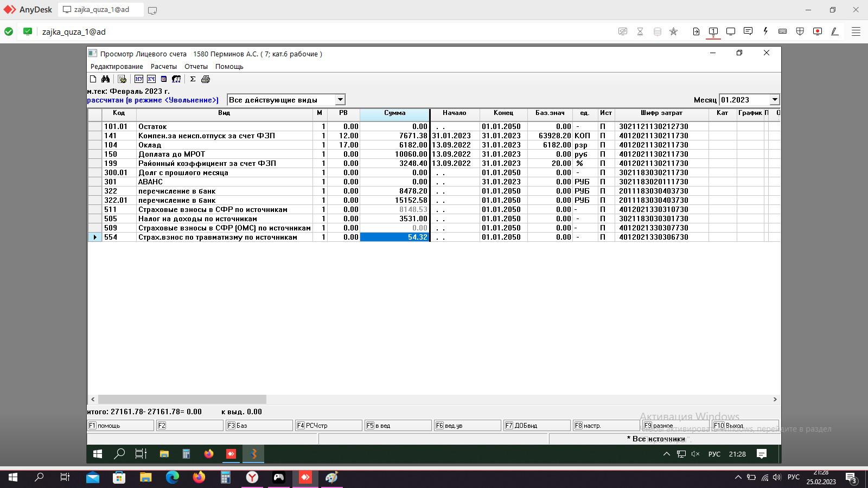Click the НУ toolbar button
Image resolution: width=868 pixels, height=488 pixels.
coord(139,79)
